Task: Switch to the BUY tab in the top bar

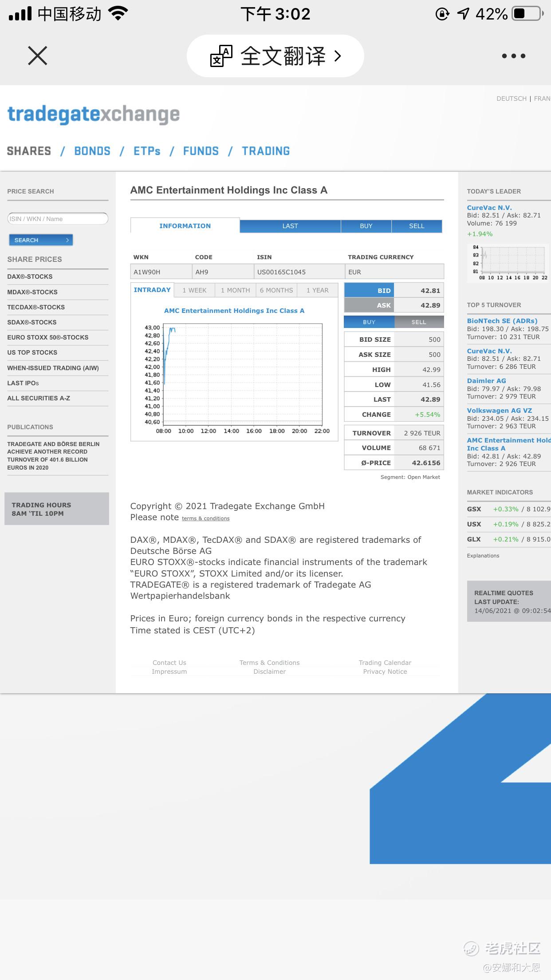Action: (366, 226)
